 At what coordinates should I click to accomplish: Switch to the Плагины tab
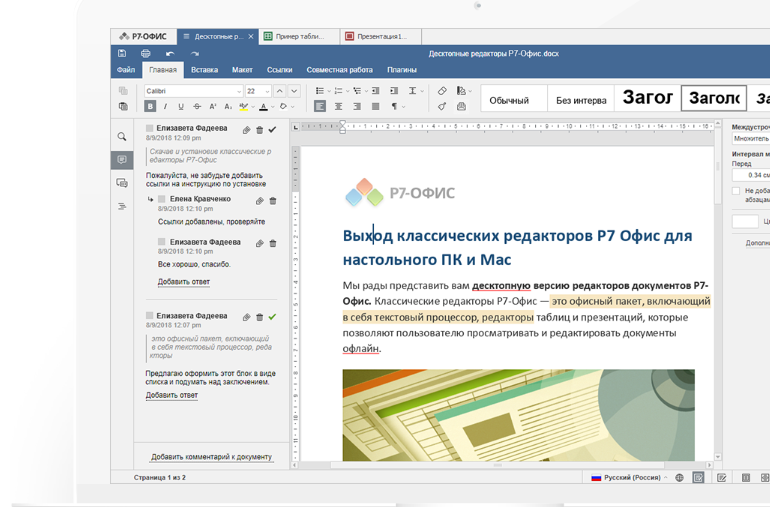[402, 70]
